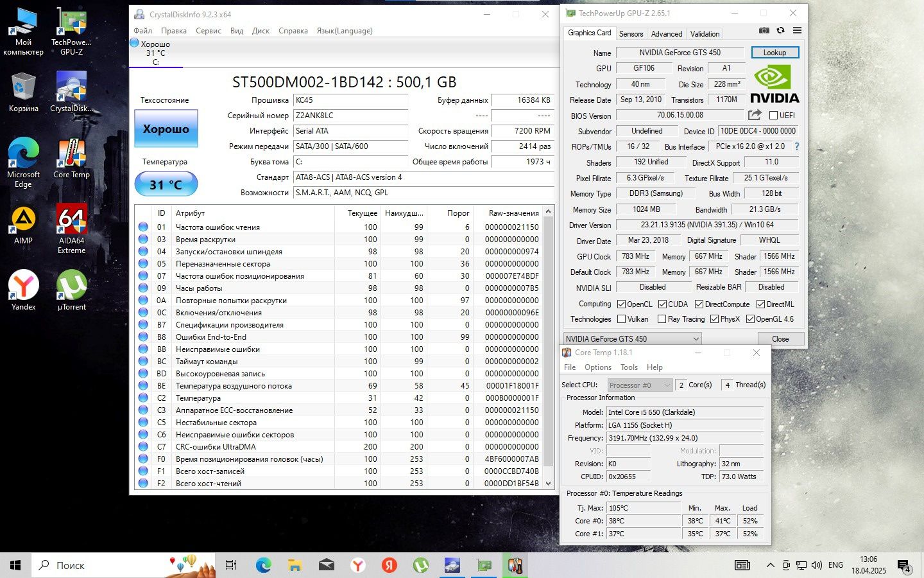Click the GPU-Z Close button
Screen dimensions: 924x578
click(x=780, y=339)
